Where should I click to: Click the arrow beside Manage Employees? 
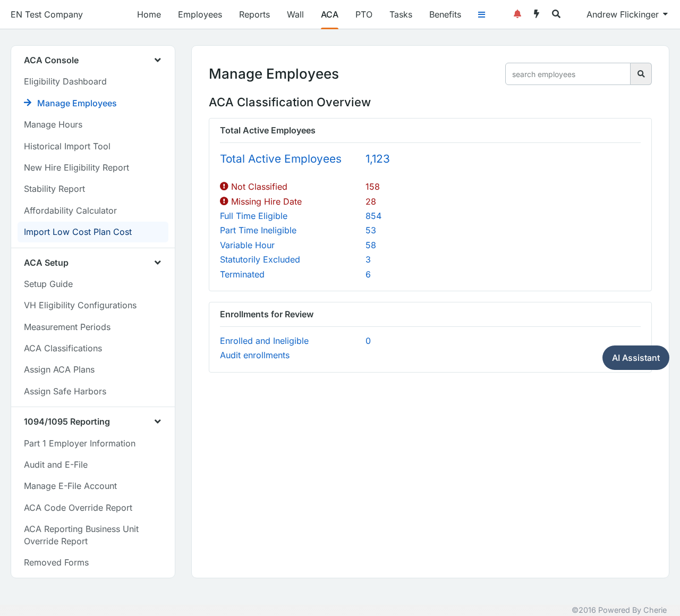[x=28, y=103]
